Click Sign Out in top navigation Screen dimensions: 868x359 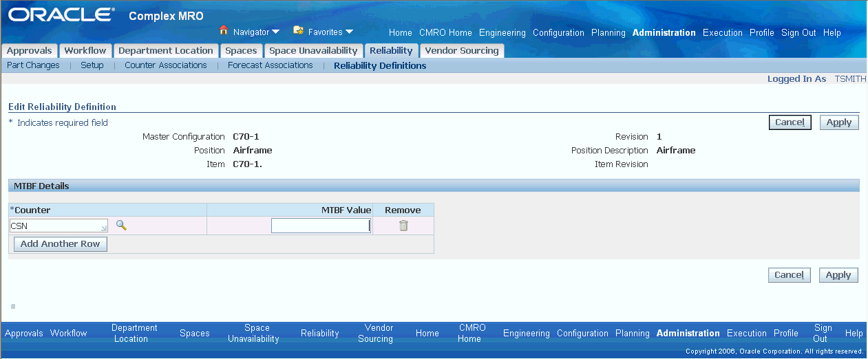coord(798,32)
